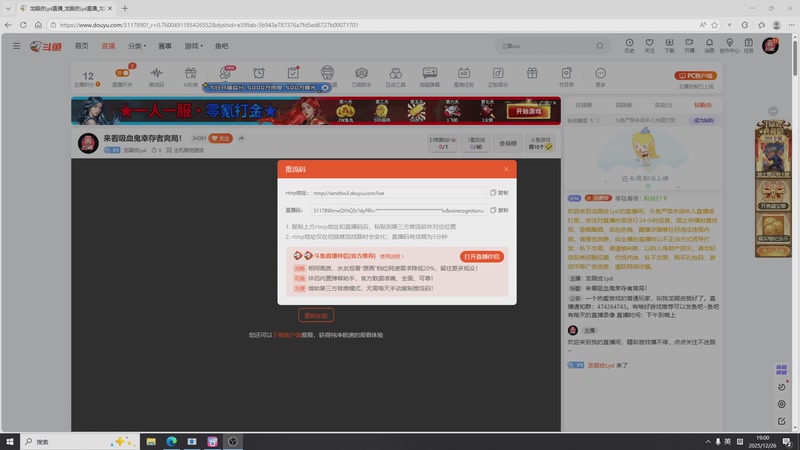Viewport: 800px width, 450px height.
Task: Open File Explorer from the taskbar
Action: click(x=151, y=442)
